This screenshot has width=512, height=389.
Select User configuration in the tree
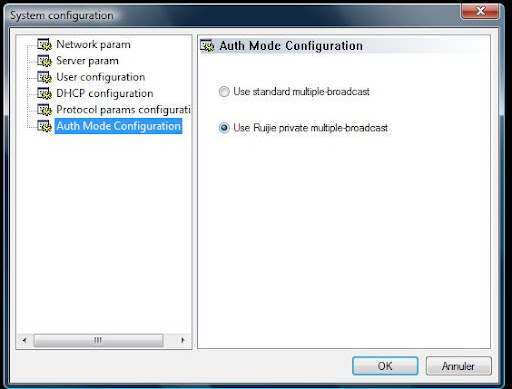tap(101, 77)
